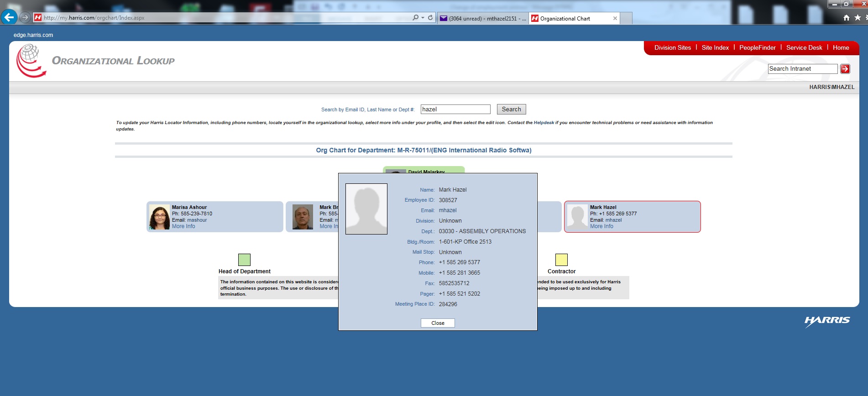Click the Contractor legend label
Image resolution: width=868 pixels, height=396 pixels.
click(x=561, y=271)
